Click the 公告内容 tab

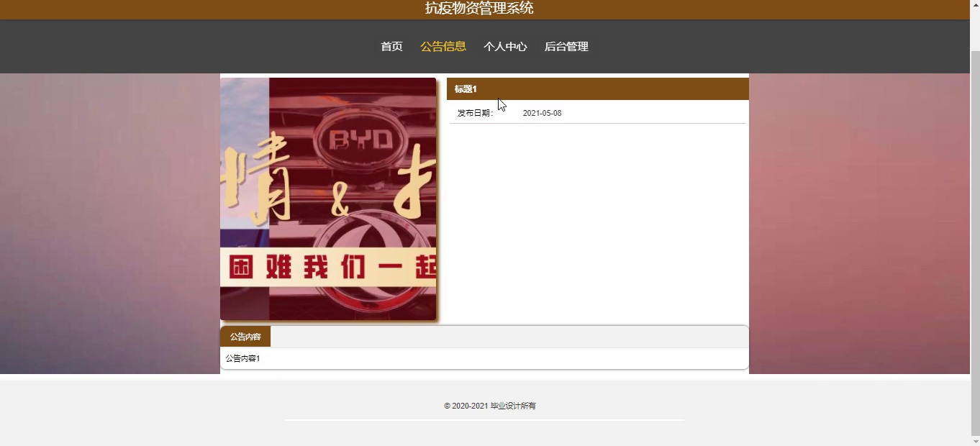tap(245, 337)
